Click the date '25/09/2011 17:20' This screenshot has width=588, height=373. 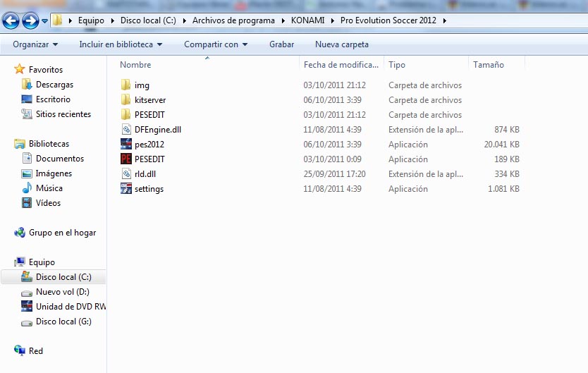[334, 174]
